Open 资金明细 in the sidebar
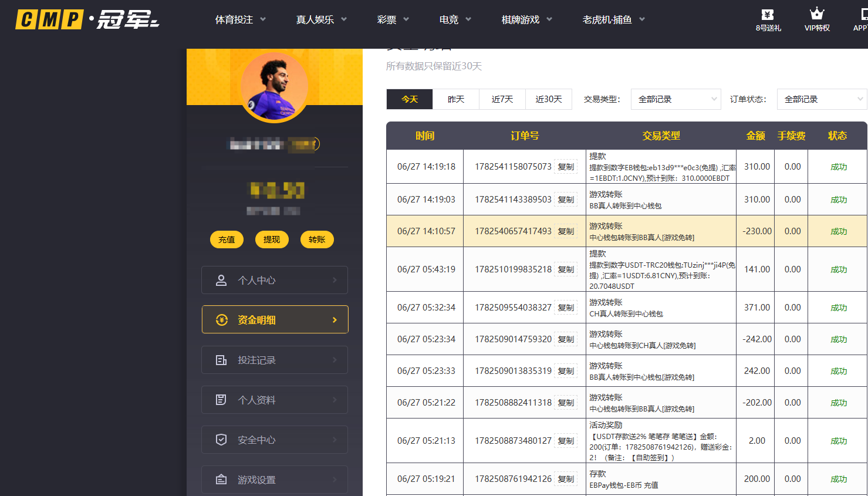868x496 pixels. (x=275, y=319)
